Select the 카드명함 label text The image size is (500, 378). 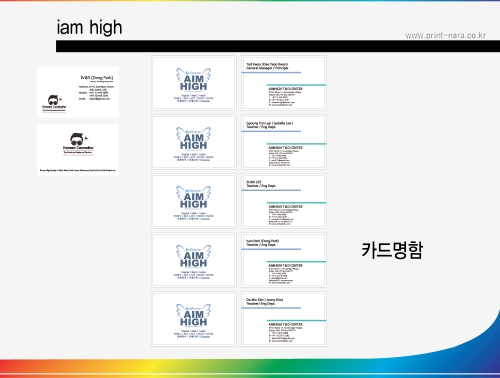coord(392,250)
